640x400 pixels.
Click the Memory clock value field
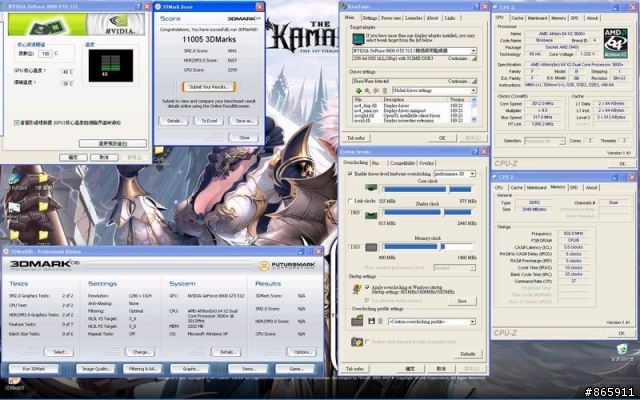[x=354, y=247]
